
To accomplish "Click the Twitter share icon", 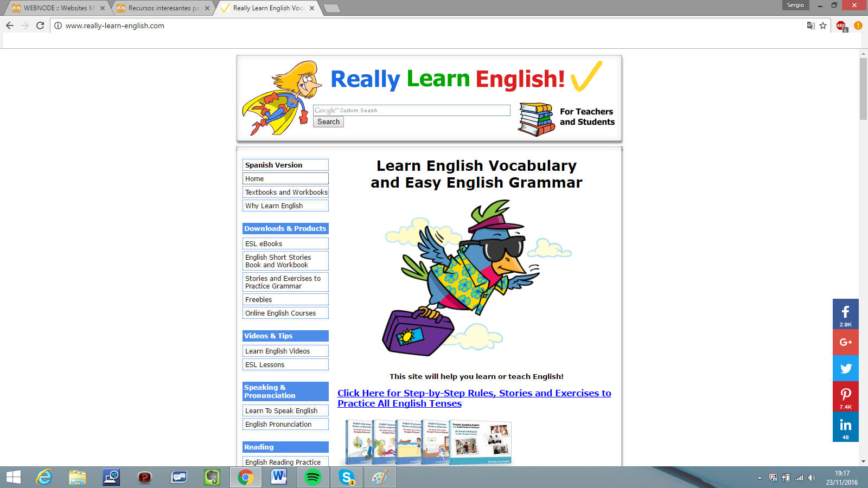I will pos(845,369).
